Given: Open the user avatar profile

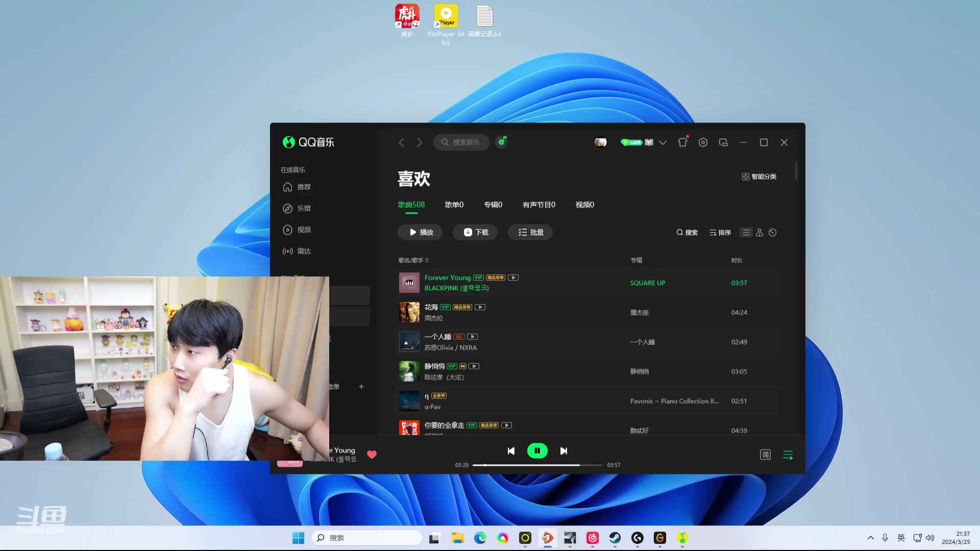Looking at the screenshot, I should tap(601, 142).
